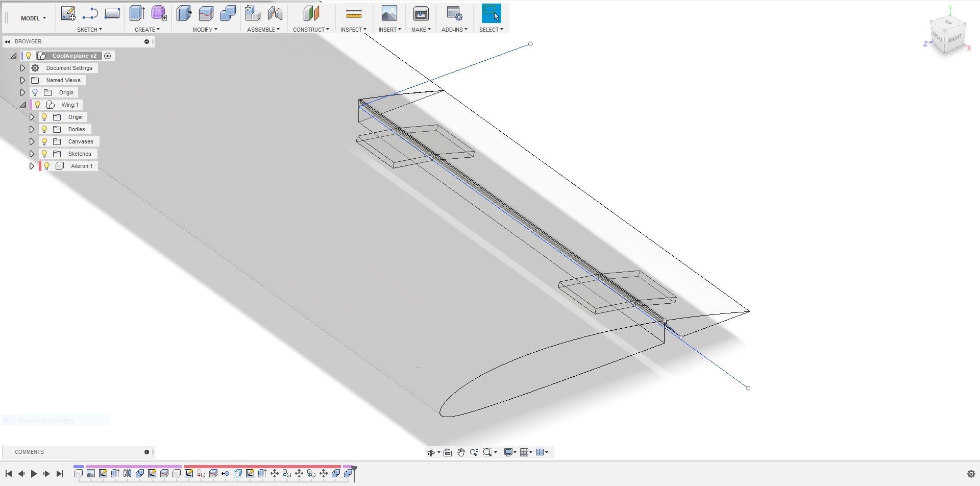Open the INSPECT menu

(354, 30)
